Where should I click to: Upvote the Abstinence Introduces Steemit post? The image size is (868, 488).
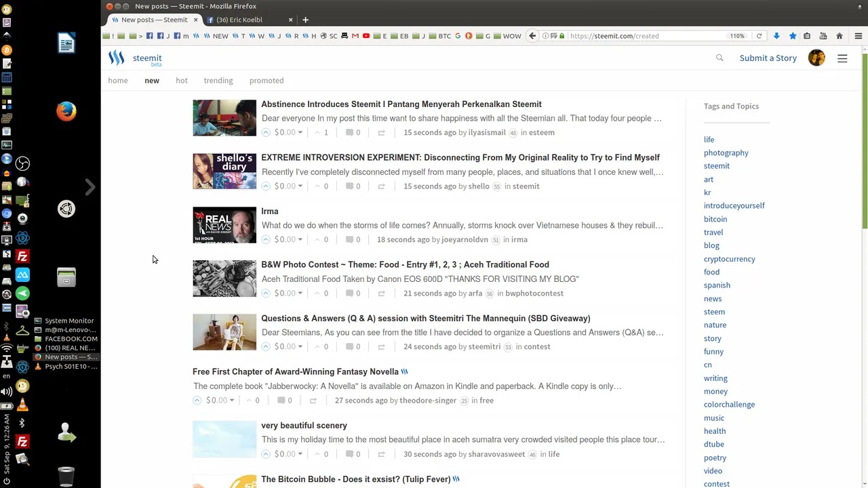click(x=266, y=132)
